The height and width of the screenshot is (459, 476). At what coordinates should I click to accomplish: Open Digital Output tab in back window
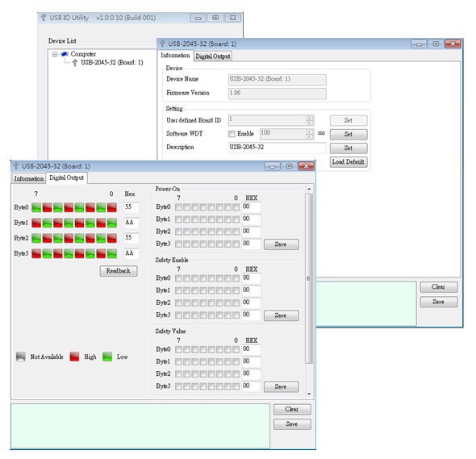point(213,56)
